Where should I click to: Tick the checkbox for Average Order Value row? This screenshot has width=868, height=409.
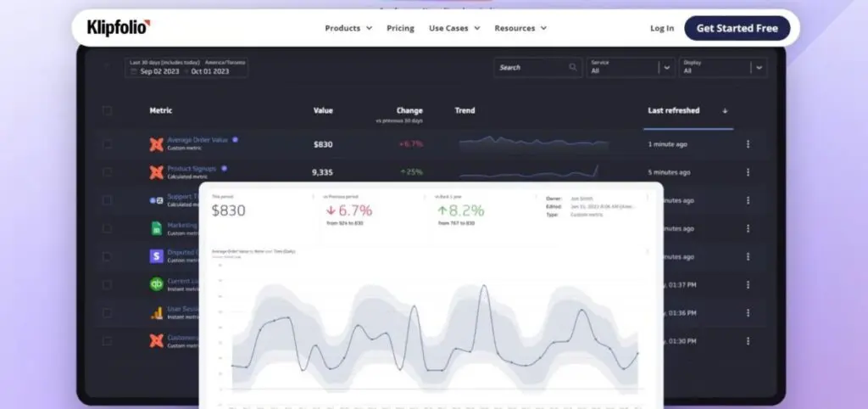107,144
